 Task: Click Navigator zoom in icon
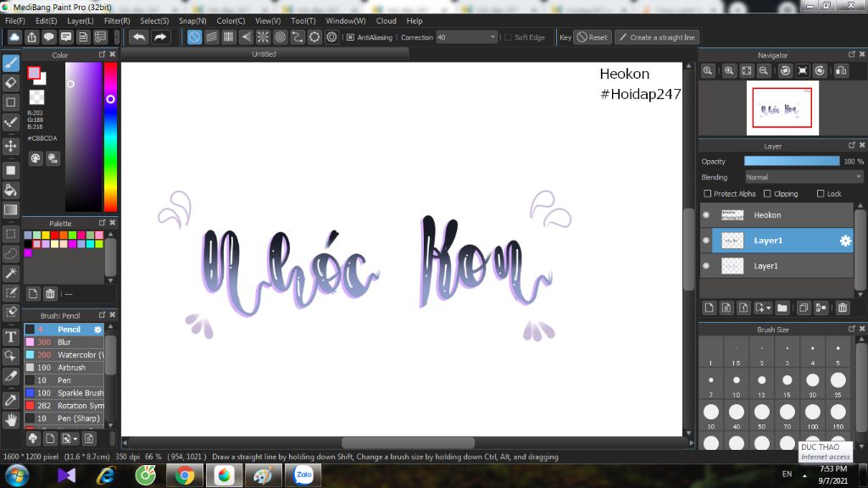click(729, 71)
